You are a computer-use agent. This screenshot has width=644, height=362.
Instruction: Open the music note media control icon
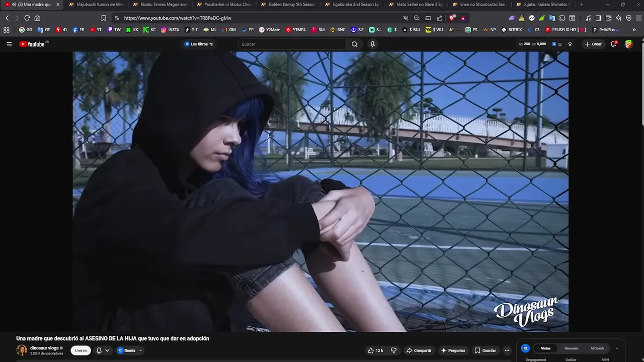[x=589, y=18]
